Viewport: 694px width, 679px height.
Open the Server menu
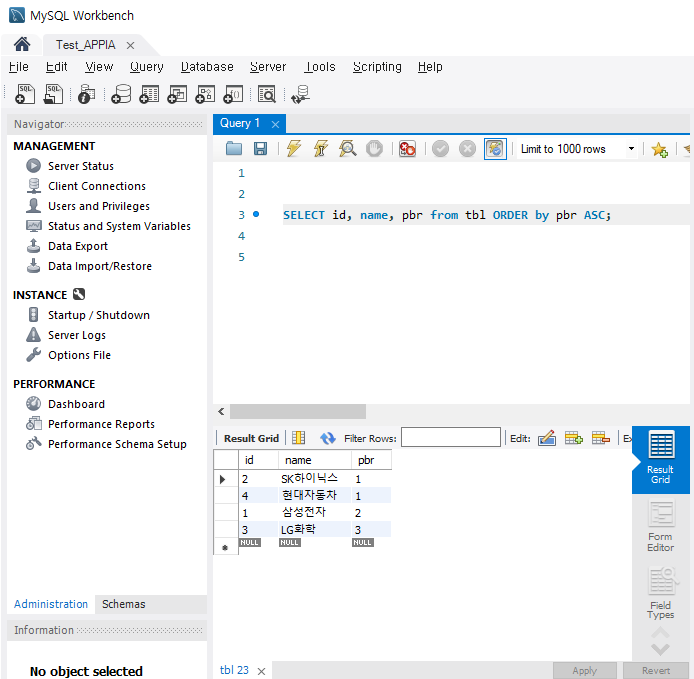(268, 67)
